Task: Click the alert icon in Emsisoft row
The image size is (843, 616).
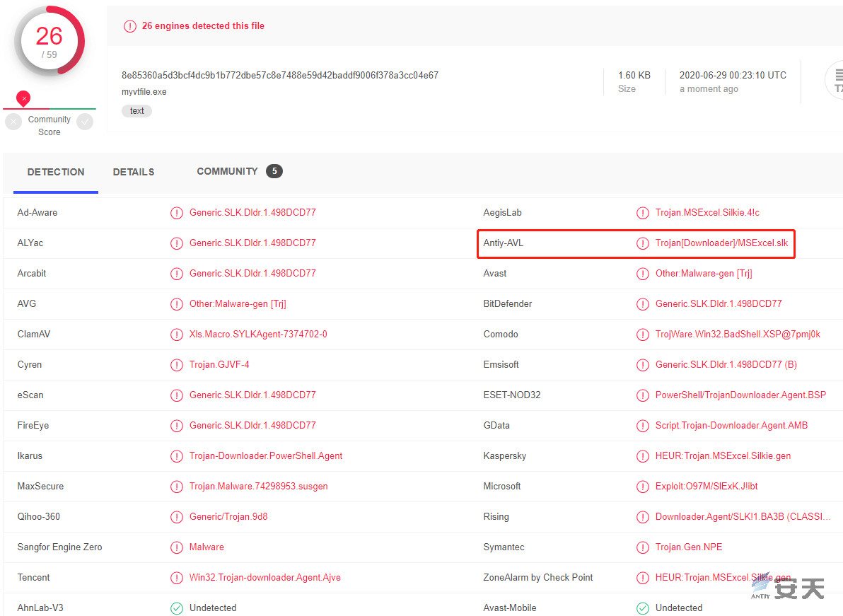Action: point(642,365)
